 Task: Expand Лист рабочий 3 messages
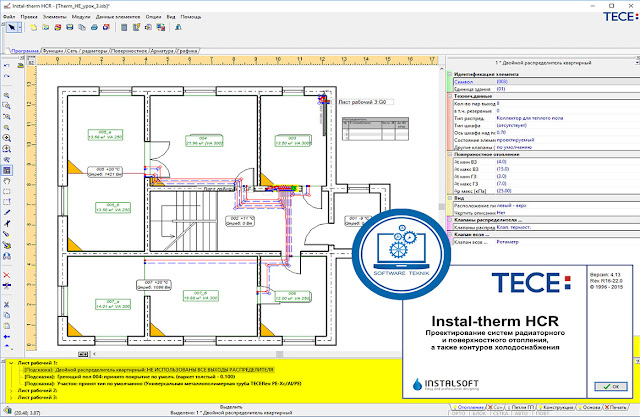11,397
